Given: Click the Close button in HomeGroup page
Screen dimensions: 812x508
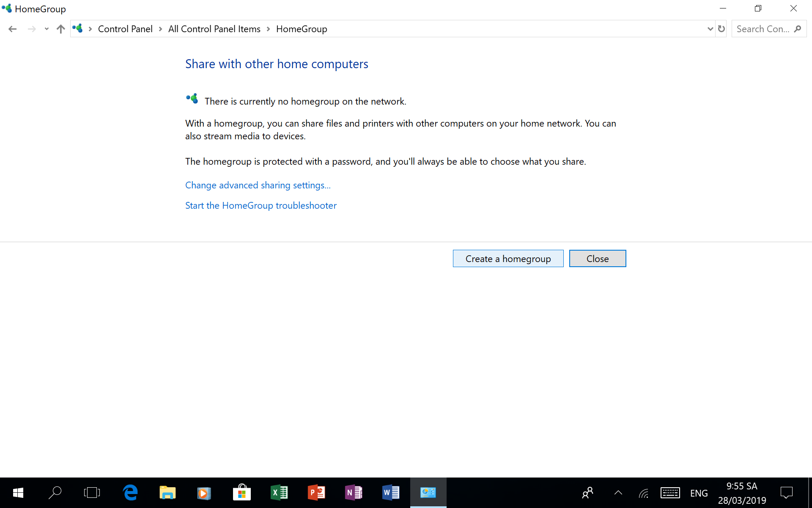Looking at the screenshot, I should coord(598,259).
